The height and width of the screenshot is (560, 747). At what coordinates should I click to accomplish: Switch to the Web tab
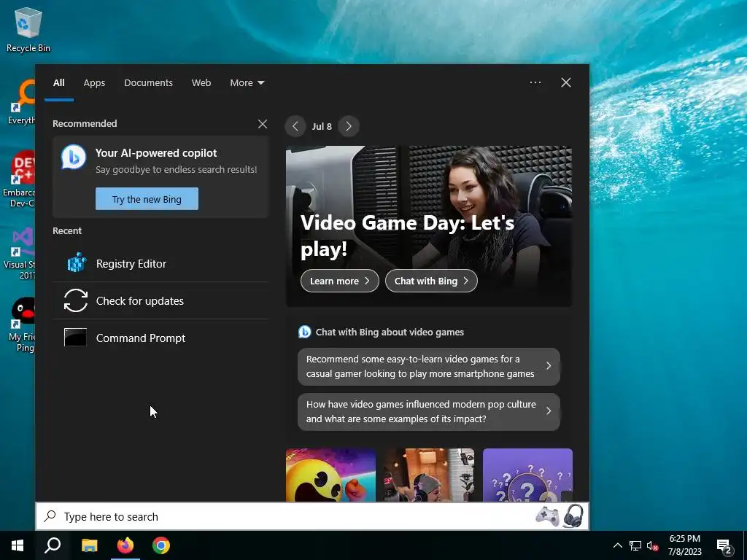click(201, 83)
